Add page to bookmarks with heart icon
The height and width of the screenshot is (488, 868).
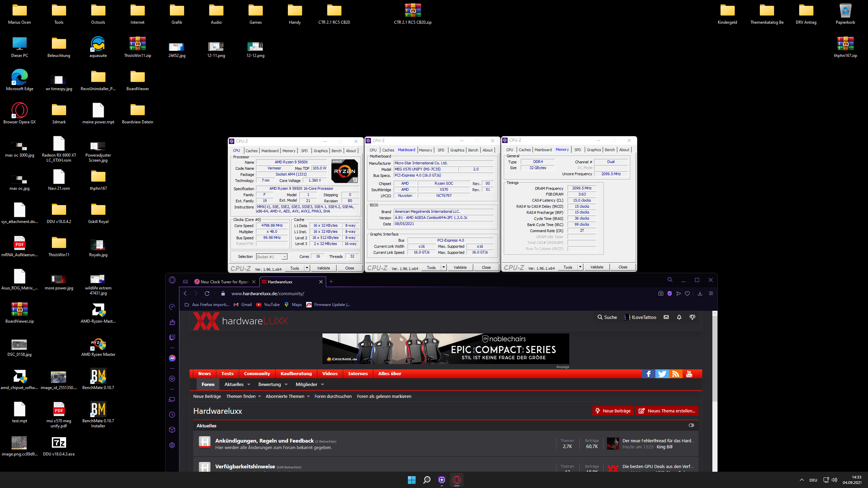(x=687, y=293)
